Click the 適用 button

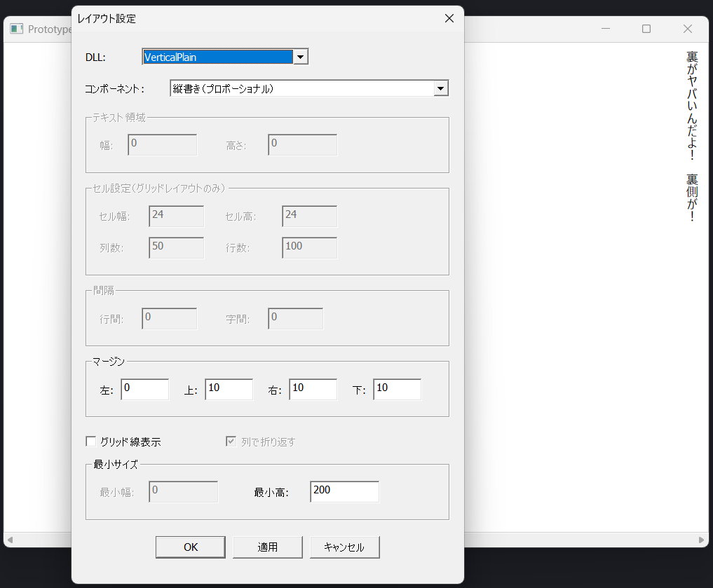[267, 547]
